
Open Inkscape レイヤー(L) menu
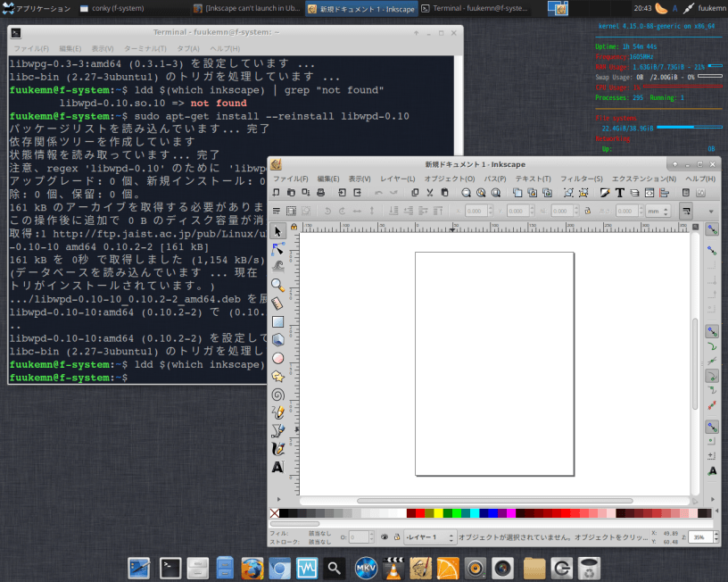coord(397,179)
